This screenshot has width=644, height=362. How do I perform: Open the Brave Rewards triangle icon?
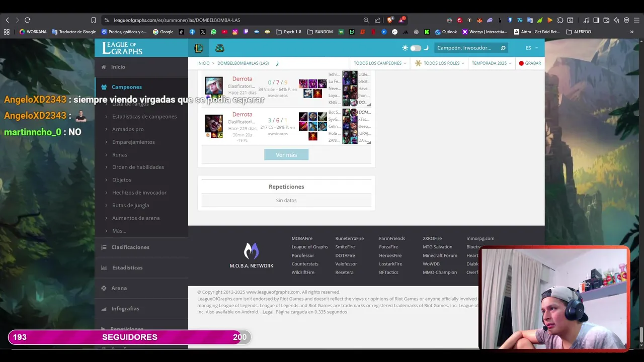401,20
